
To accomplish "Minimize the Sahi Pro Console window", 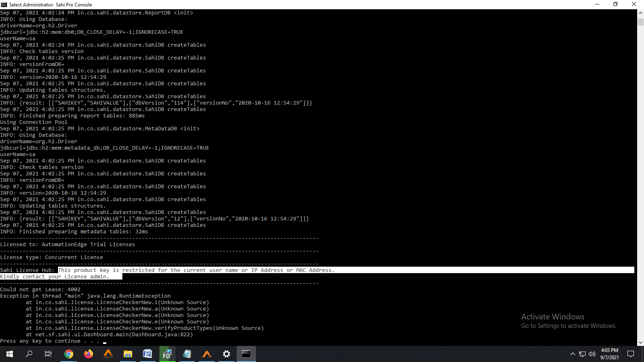I will pos(597,4).
